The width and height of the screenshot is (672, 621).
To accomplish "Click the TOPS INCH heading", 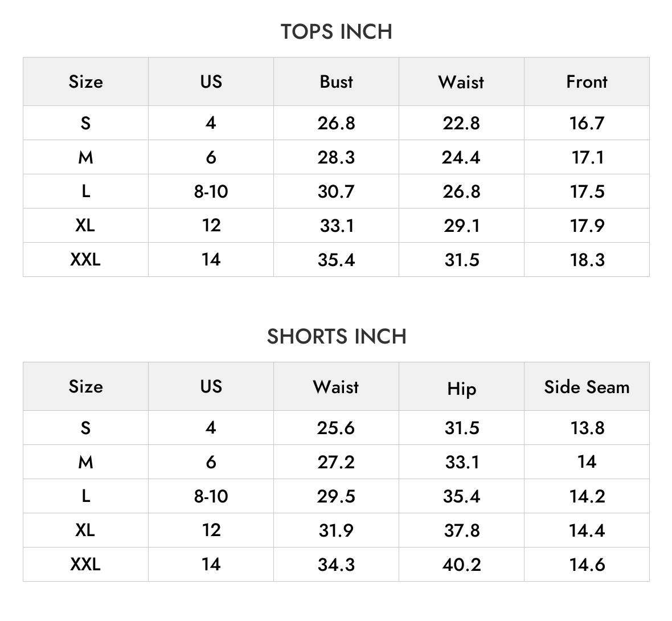I will point(337,32).
